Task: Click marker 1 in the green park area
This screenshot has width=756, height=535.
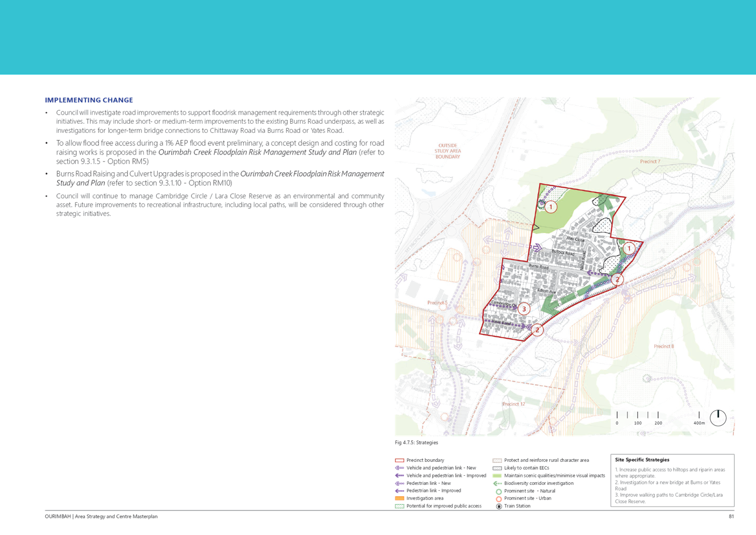Action: pos(550,207)
